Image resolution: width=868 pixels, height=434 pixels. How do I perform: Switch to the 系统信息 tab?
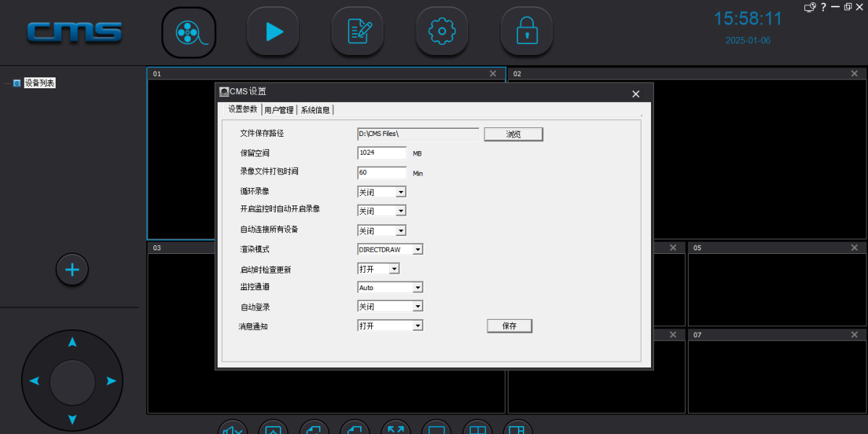pos(315,110)
